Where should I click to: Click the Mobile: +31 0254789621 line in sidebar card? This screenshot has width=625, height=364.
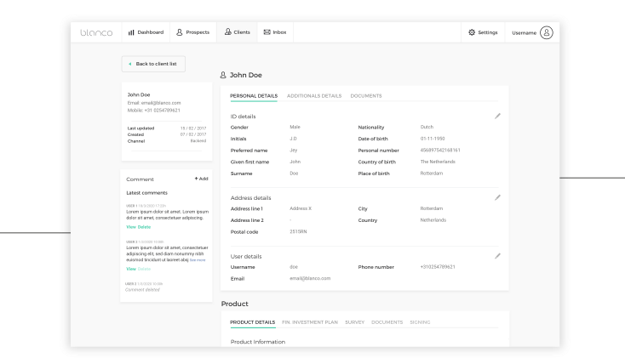click(x=154, y=111)
